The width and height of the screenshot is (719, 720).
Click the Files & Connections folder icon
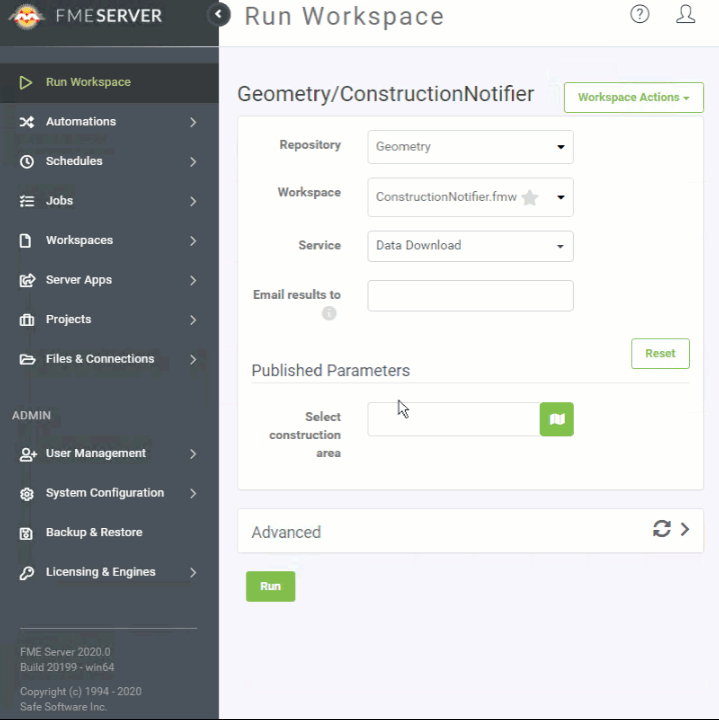pyautogui.click(x=27, y=359)
